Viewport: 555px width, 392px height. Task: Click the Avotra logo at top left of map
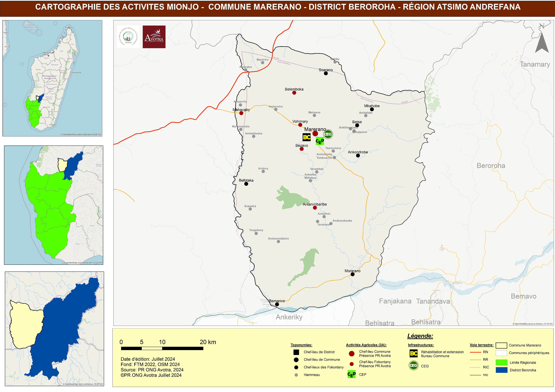154,37
